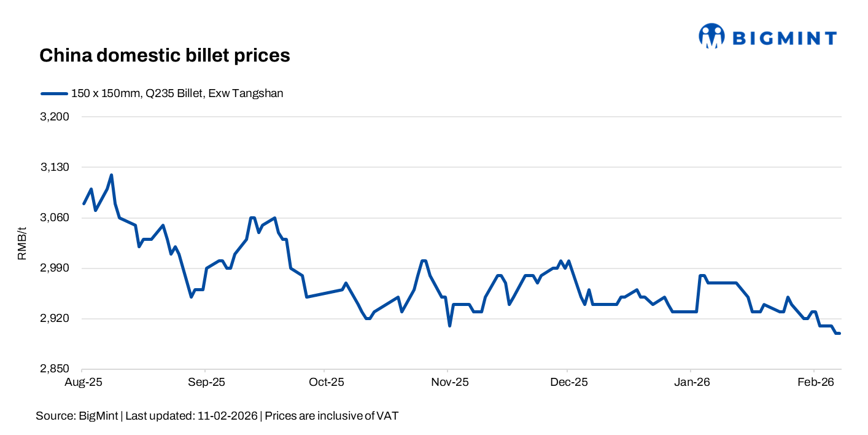
Task: Select the Jan-26 x-axis label
Action: point(692,382)
